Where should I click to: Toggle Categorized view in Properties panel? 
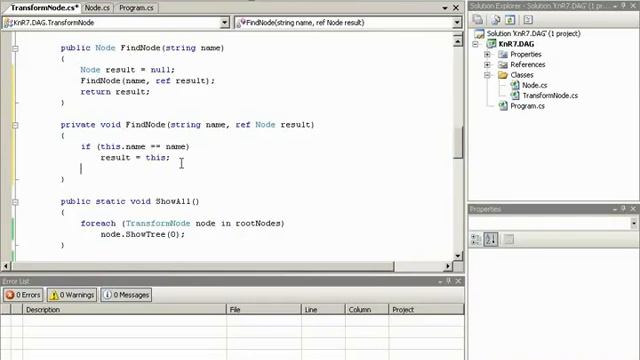(476, 239)
